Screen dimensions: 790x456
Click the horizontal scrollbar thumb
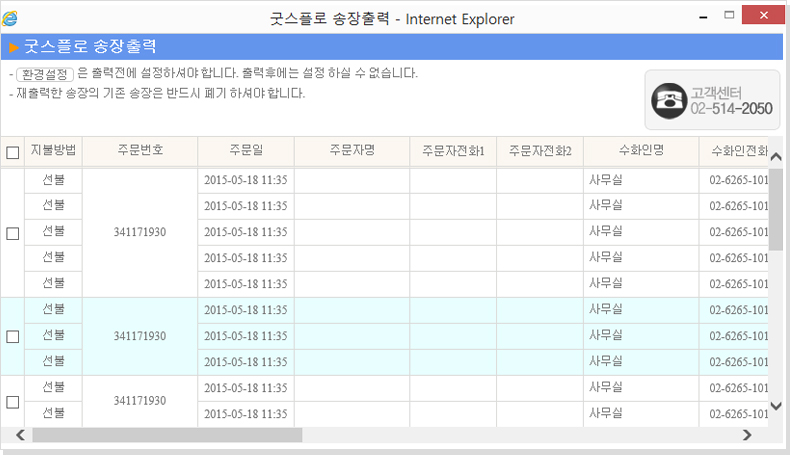click(x=167, y=435)
